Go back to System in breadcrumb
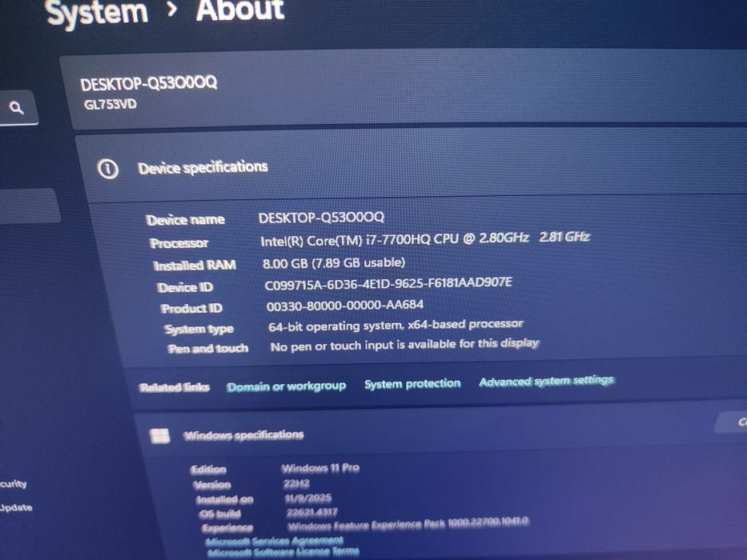 click(97, 12)
